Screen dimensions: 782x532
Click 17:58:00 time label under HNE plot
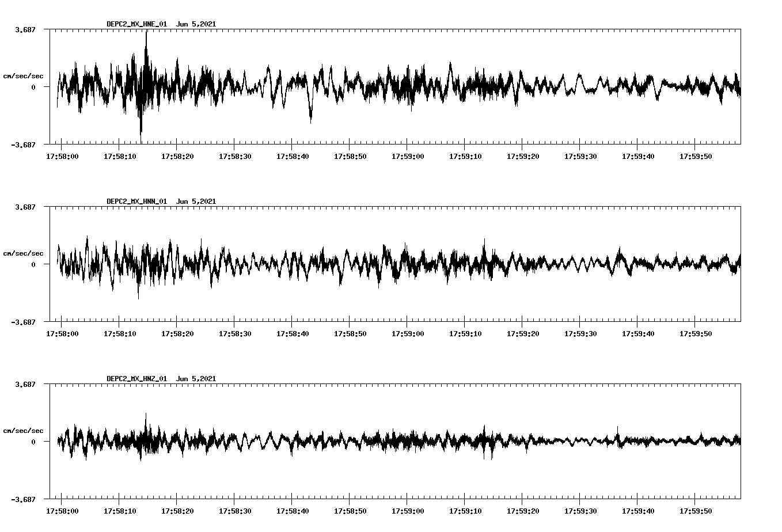point(62,156)
